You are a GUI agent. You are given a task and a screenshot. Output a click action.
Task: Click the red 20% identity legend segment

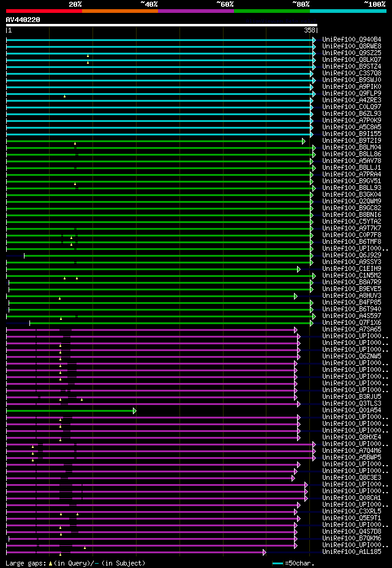click(44, 11)
